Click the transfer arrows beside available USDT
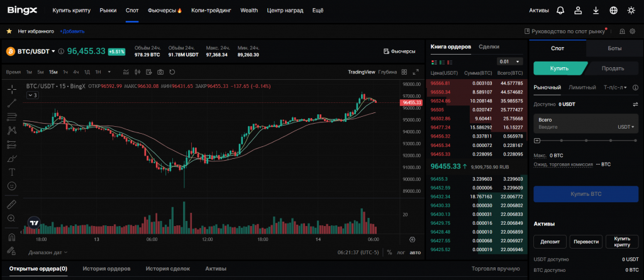Screen dimensions: 644x280 click(x=635, y=104)
